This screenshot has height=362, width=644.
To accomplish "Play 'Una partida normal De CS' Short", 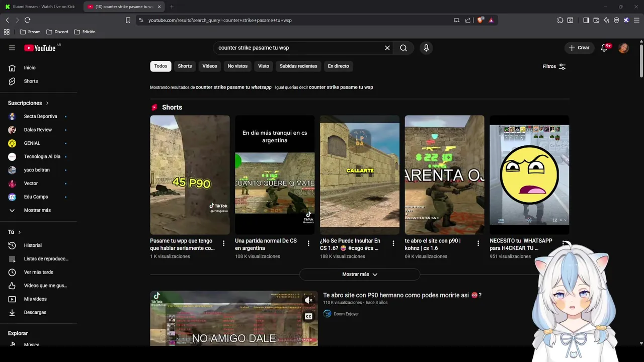I will (275, 175).
